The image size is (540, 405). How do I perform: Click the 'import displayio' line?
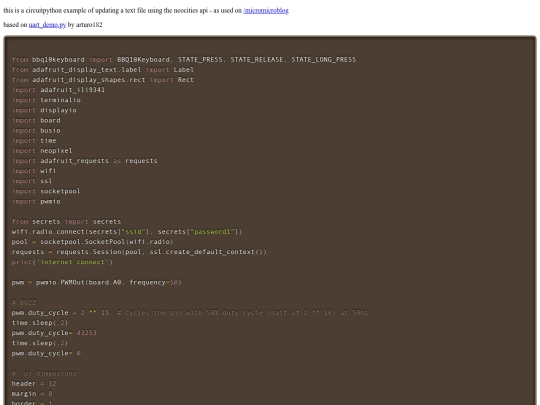point(44,110)
